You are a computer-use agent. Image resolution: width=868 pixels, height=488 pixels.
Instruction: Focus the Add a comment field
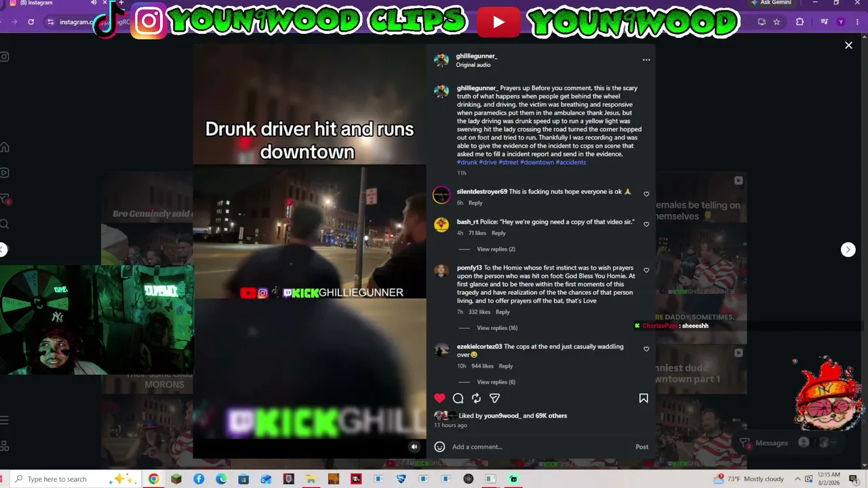click(541, 447)
